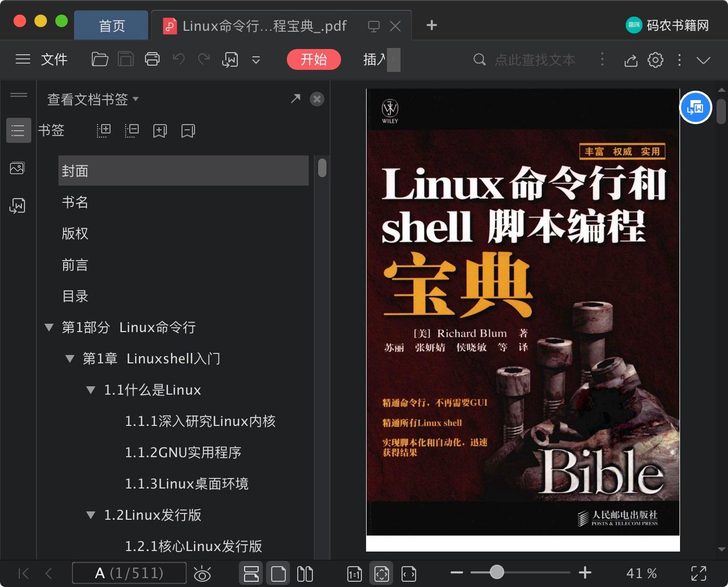728x587 pixels.
Task: Open 1.1.3Linux桌面环境 bookmark
Action: (187, 484)
